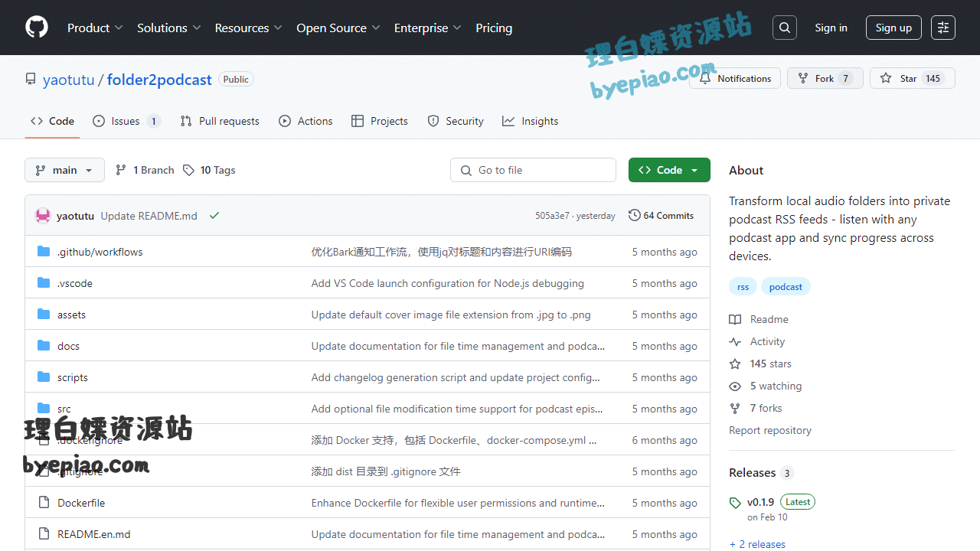This screenshot has width=980, height=551.
Task: Click the repository icon beside yaotutu
Action: (x=31, y=79)
